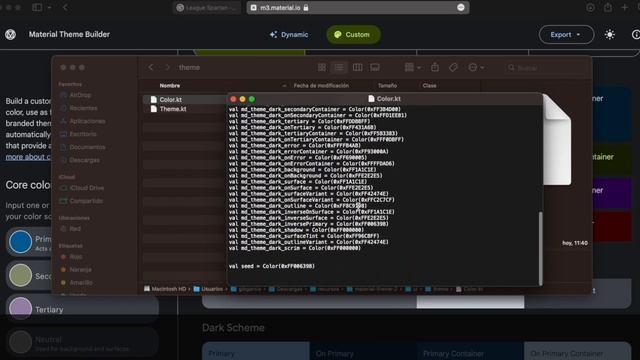Screen dimensions: 640x360
Task: Select the Custom tab
Action: (353, 35)
